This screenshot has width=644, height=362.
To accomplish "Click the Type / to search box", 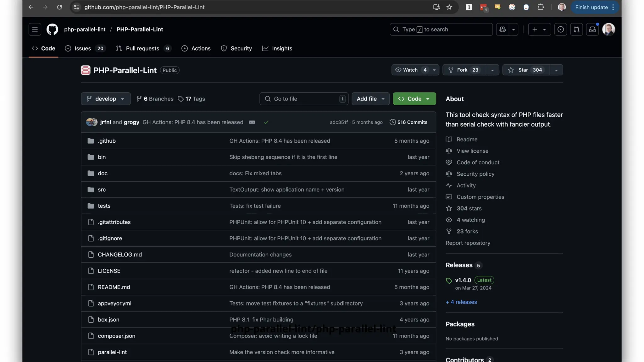I will click(441, 29).
